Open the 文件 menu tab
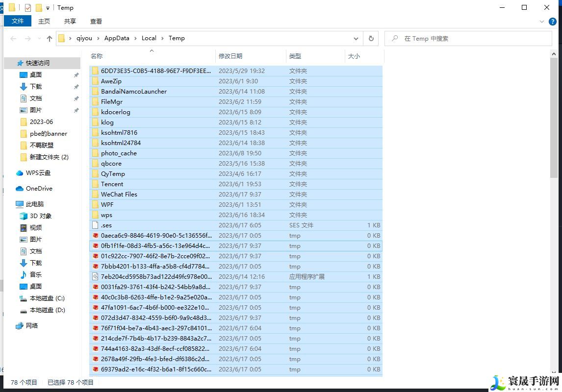Viewport: 562px width, 392px height. (18, 21)
